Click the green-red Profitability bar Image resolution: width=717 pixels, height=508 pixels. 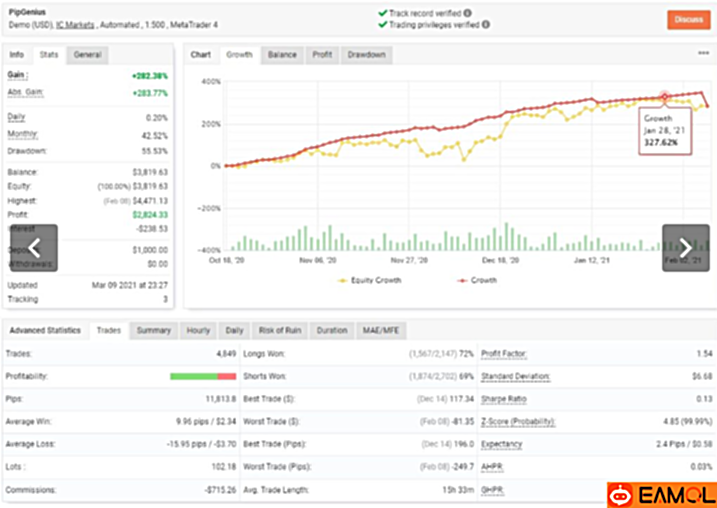point(203,376)
